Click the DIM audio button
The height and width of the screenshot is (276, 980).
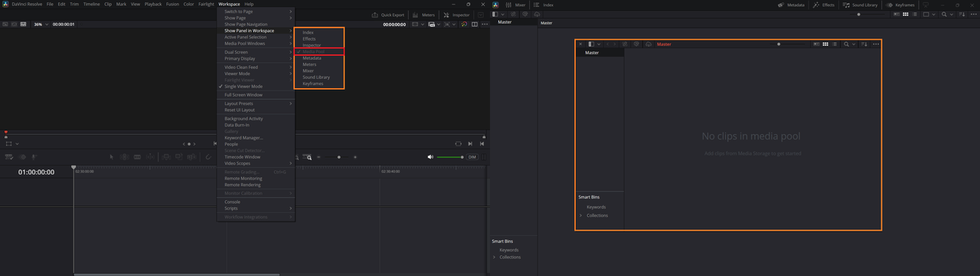point(472,156)
